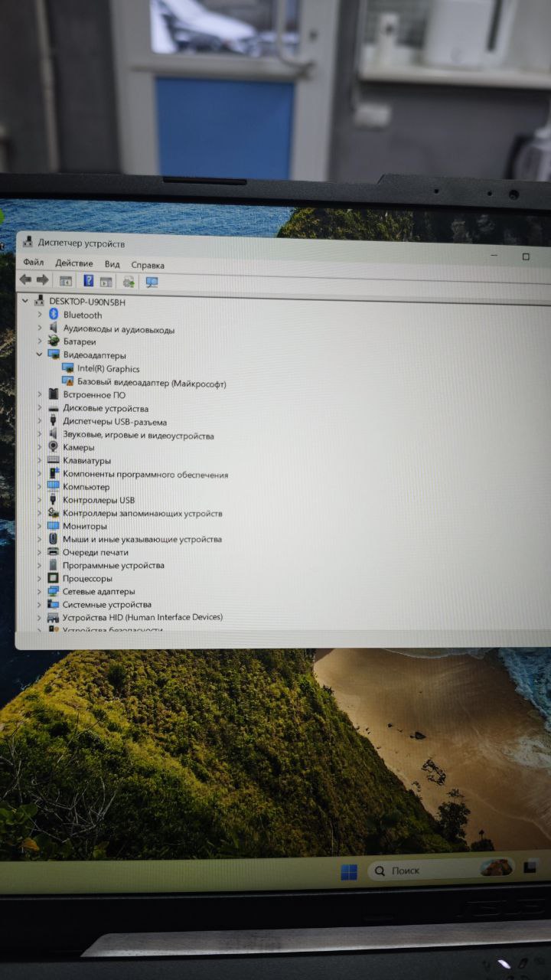Collapse the Видеоадаптеры category
The height and width of the screenshot is (980, 551).
click(x=40, y=355)
